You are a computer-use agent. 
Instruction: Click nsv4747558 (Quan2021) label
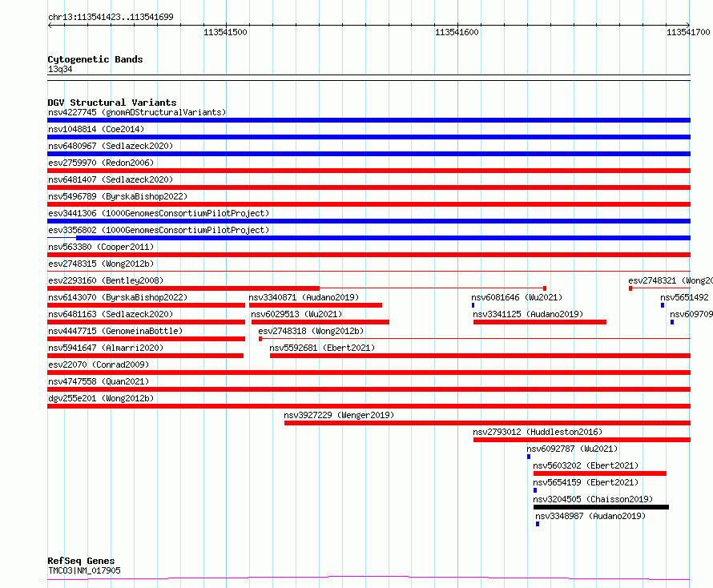coord(99,381)
